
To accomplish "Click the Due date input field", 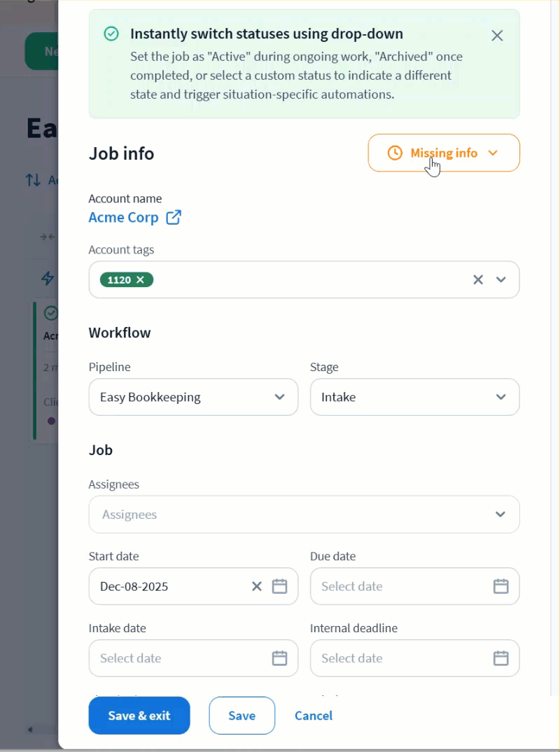I will (x=399, y=587).
